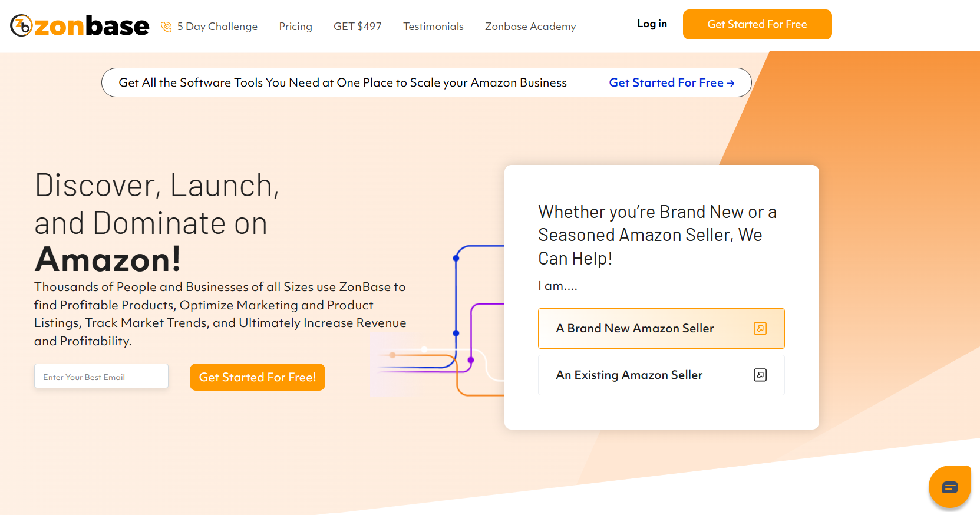Image resolution: width=980 pixels, height=515 pixels.
Task: Click the phone icon beside 5 Day Challenge
Action: click(x=166, y=27)
